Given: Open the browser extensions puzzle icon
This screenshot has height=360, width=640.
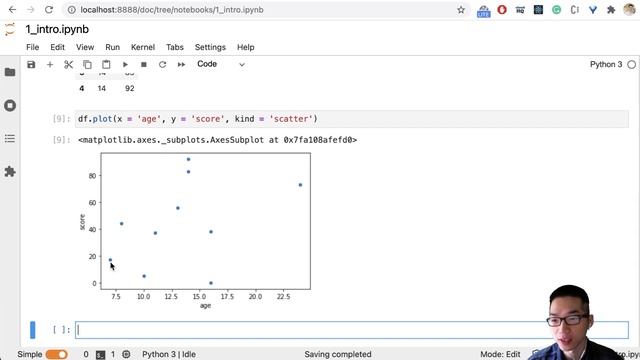Looking at the screenshot, I should pos(611,10).
